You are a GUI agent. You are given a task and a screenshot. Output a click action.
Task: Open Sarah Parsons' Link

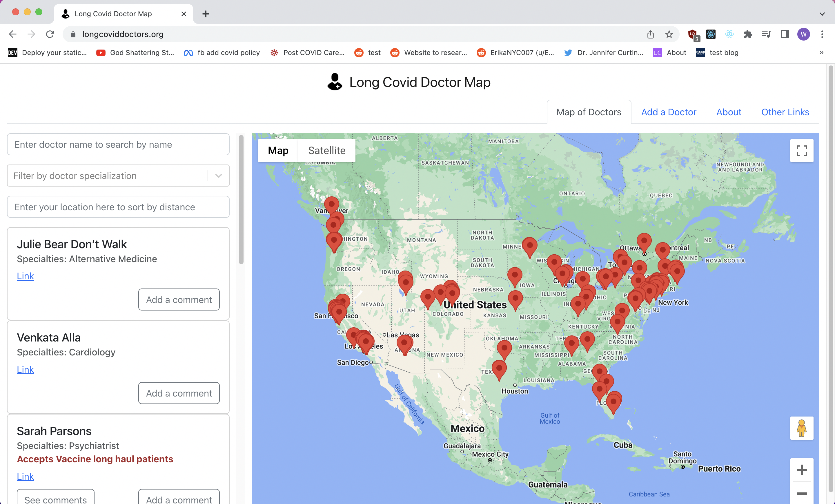[x=26, y=476]
